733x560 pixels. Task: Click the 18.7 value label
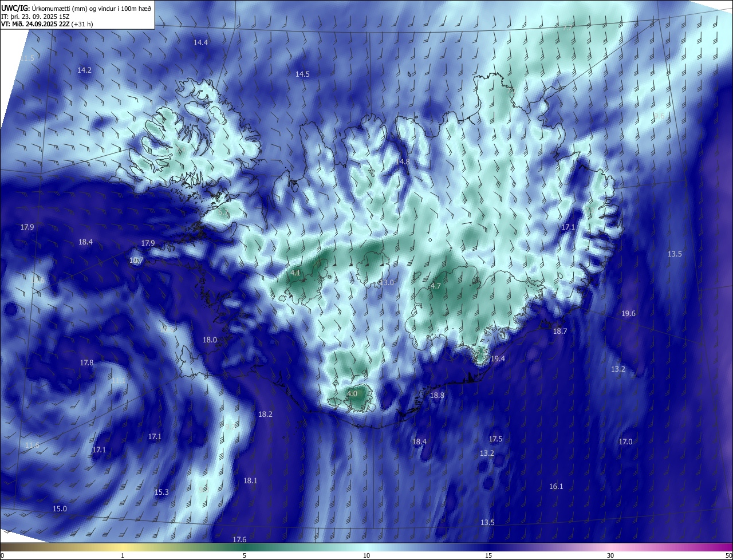(559, 332)
